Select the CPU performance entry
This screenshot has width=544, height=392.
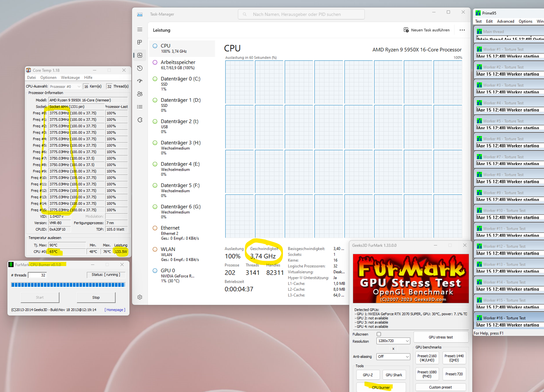click(x=182, y=48)
